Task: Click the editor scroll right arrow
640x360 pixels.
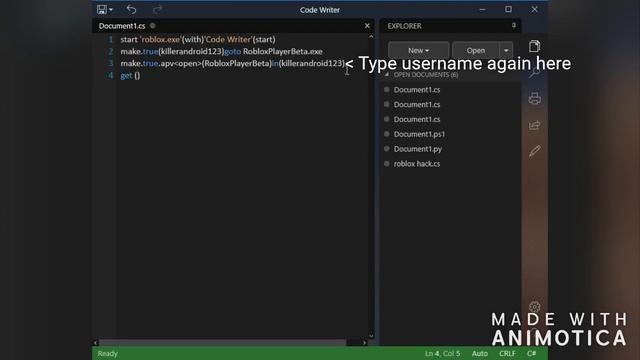Action: coord(364,342)
